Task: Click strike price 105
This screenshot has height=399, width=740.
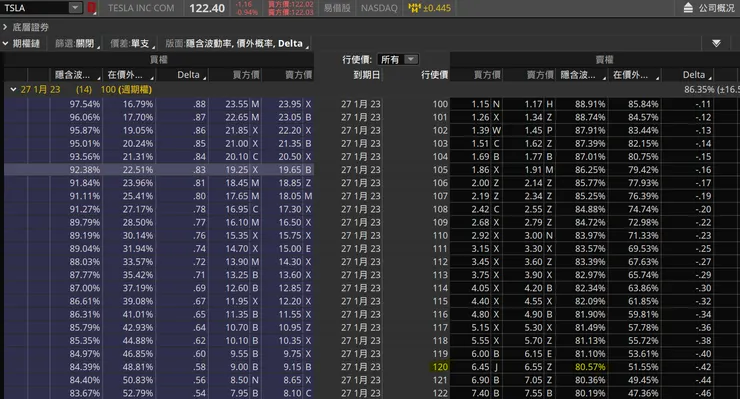Action: (440, 170)
